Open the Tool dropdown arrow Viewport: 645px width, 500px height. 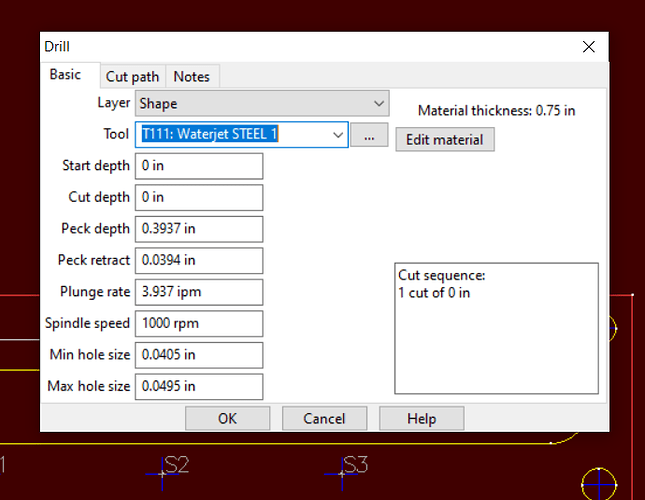pyautogui.click(x=337, y=135)
